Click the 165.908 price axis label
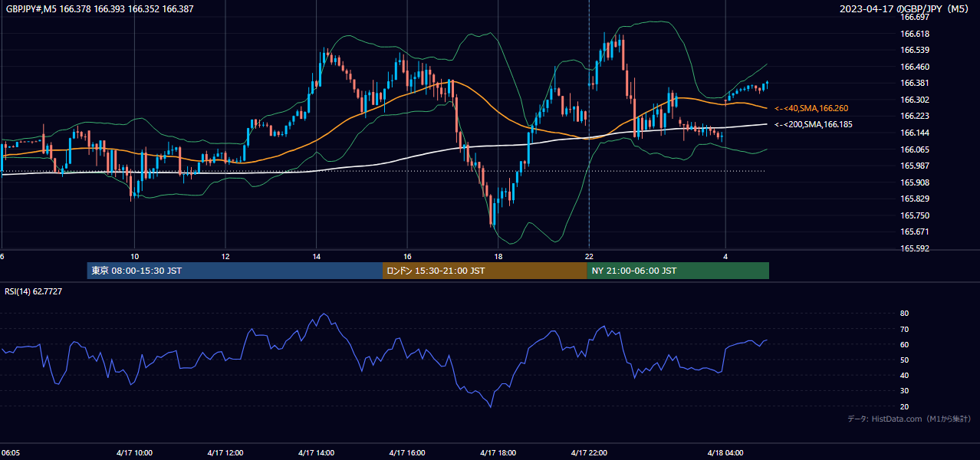 [914, 182]
